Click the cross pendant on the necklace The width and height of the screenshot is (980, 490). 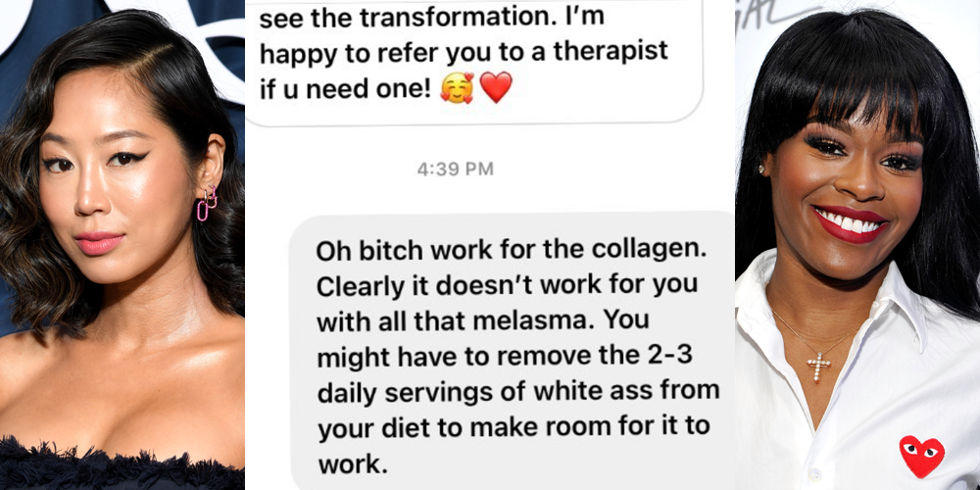[x=818, y=367]
